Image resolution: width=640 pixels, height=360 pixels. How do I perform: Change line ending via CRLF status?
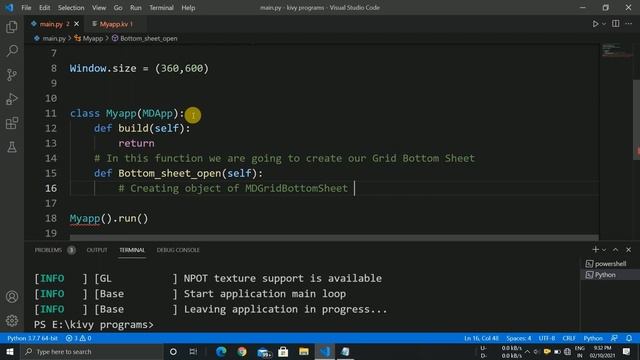point(569,338)
